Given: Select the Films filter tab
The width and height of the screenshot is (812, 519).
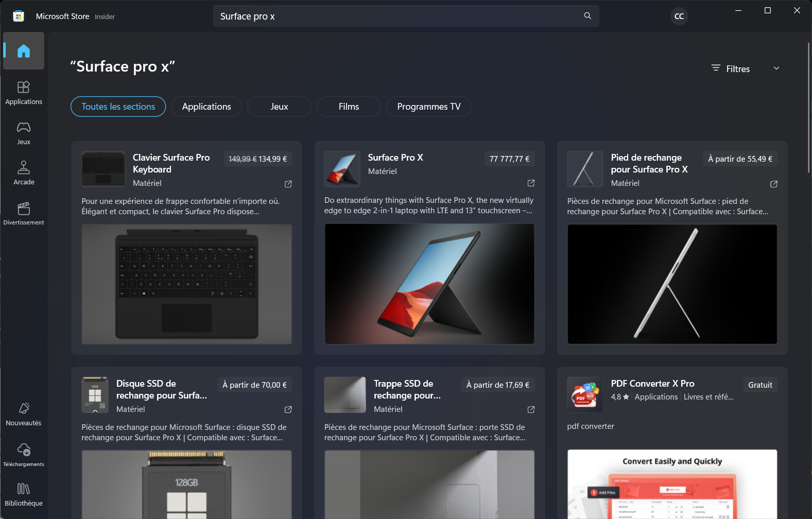Looking at the screenshot, I should point(349,107).
